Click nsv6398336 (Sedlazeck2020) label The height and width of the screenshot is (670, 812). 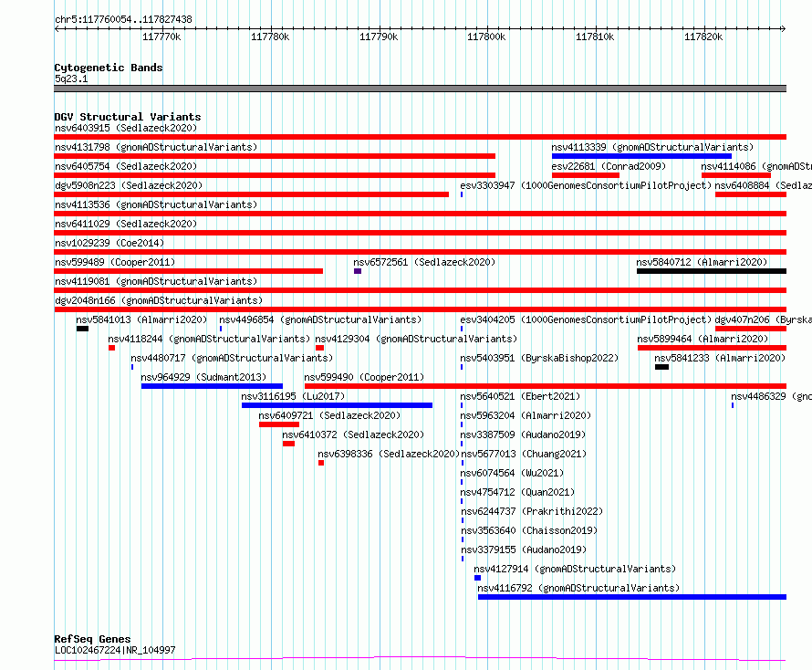click(x=389, y=454)
